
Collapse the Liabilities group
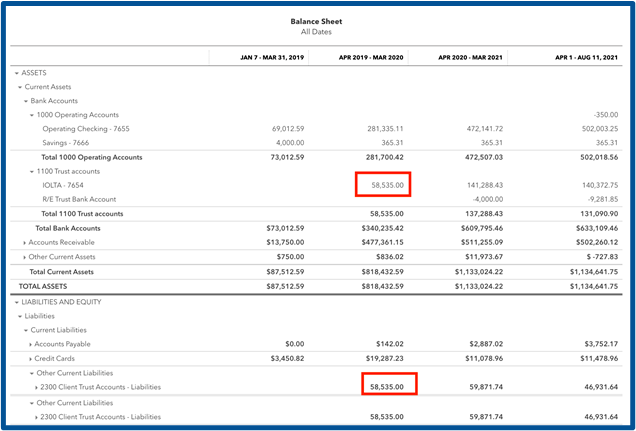(20, 316)
